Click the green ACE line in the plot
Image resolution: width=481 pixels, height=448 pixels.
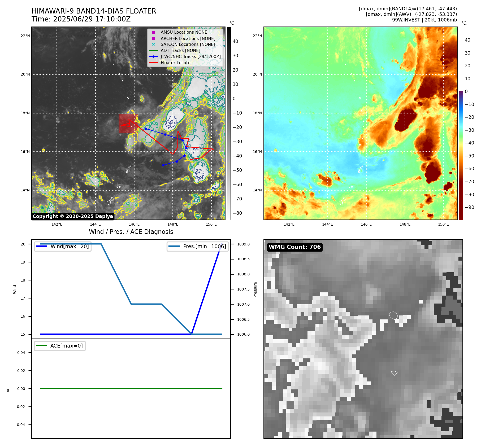(x=131, y=388)
